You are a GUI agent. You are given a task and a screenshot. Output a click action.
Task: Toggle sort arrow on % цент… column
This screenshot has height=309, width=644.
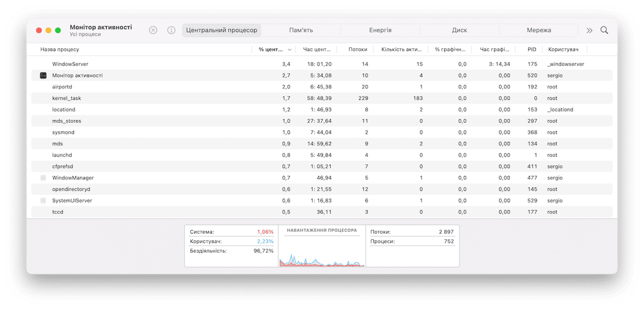(x=290, y=49)
